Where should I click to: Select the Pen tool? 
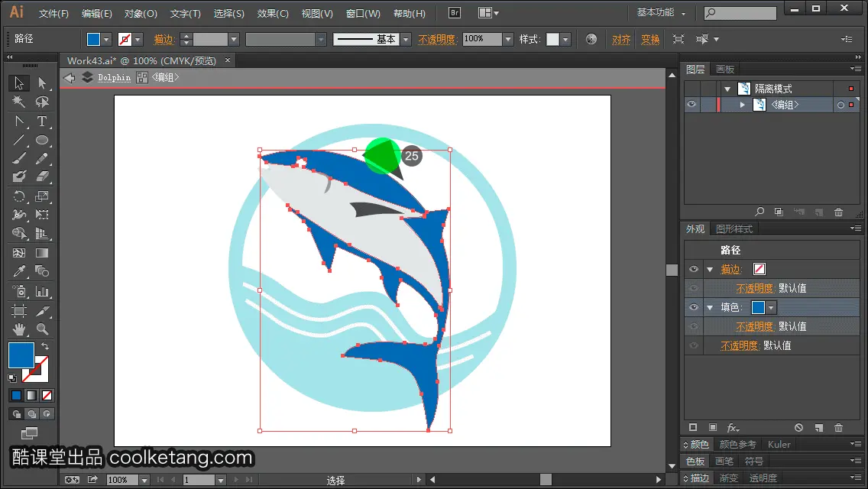point(19,121)
